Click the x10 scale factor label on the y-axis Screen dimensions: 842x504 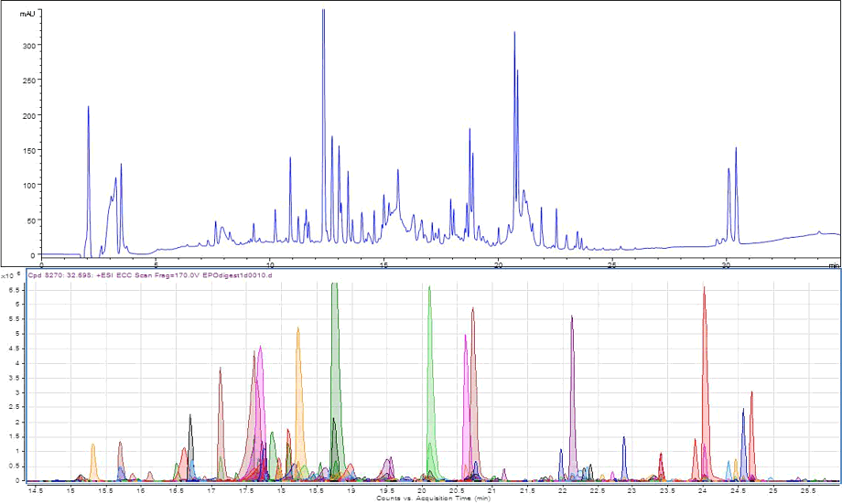coord(9,274)
